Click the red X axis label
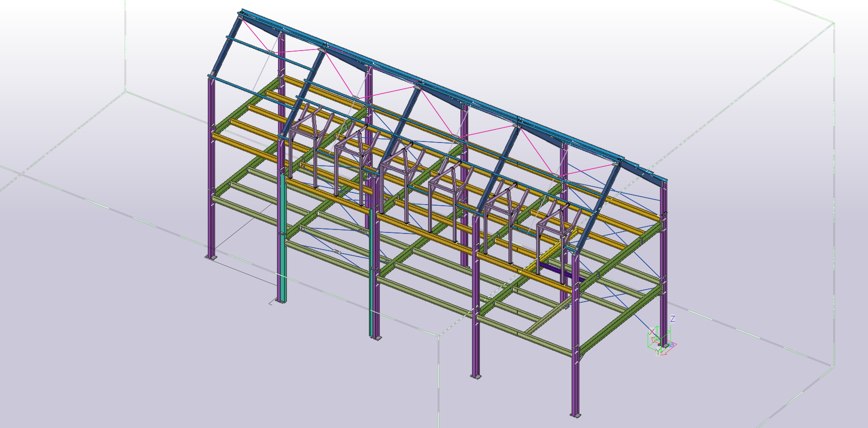Image resolution: width=868 pixels, height=428 pixels. pyautogui.click(x=651, y=332)
